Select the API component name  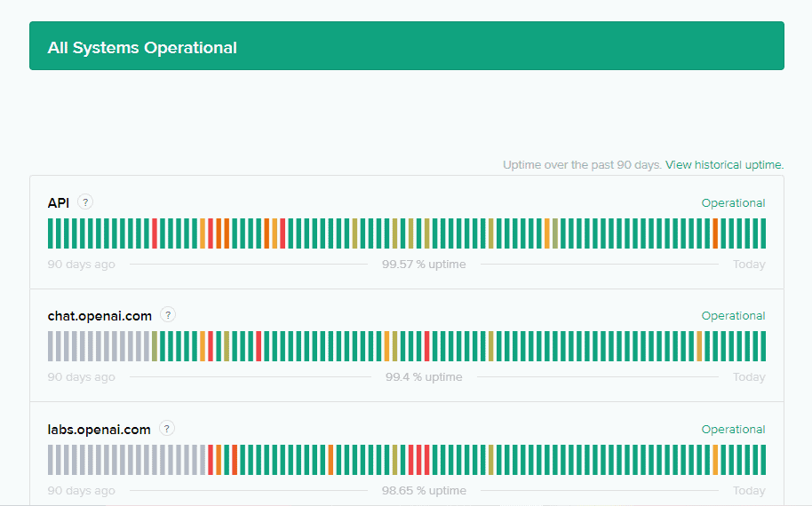pos(59,202)
